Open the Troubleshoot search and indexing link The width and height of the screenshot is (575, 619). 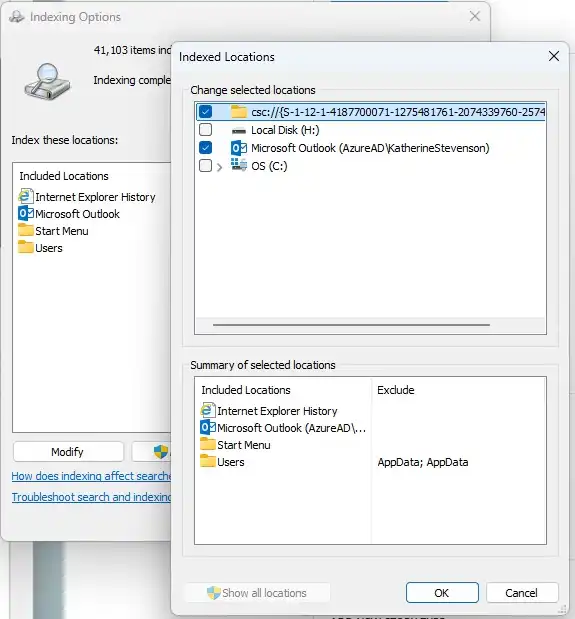(91, 497)
